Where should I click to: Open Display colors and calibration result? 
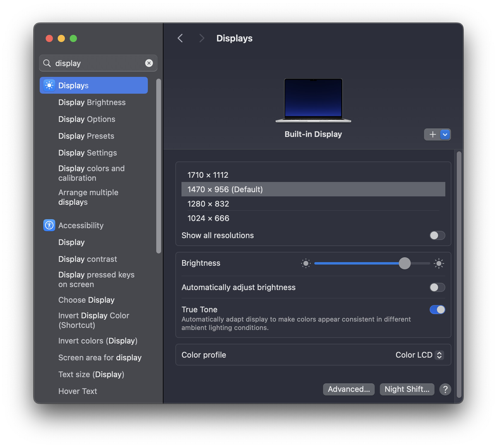tap(92, 173)
